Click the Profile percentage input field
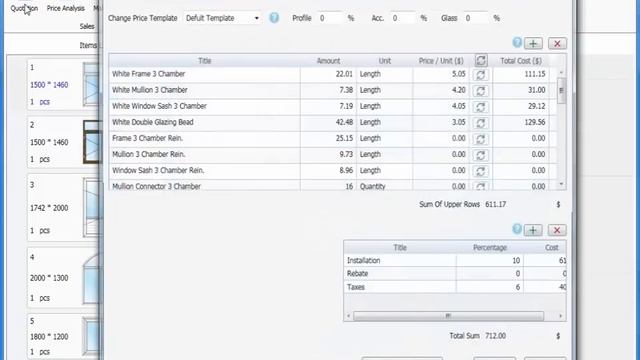This screenshot has height=360, width=640. point(330,18)
